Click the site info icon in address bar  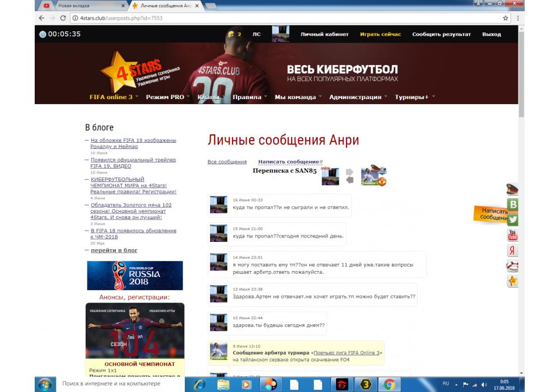pos(75,18)
